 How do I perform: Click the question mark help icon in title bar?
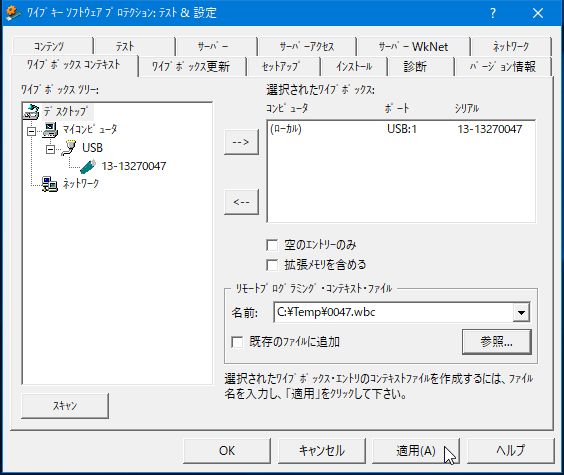click(493, 13)
